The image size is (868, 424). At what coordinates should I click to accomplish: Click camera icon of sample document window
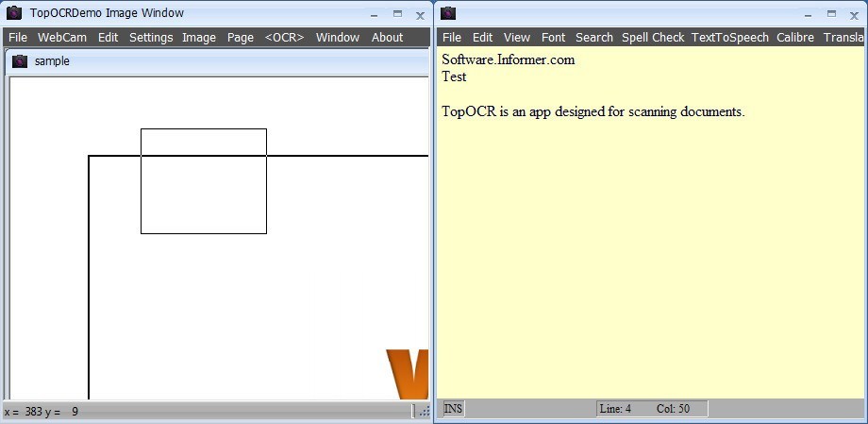coord(20,61)
